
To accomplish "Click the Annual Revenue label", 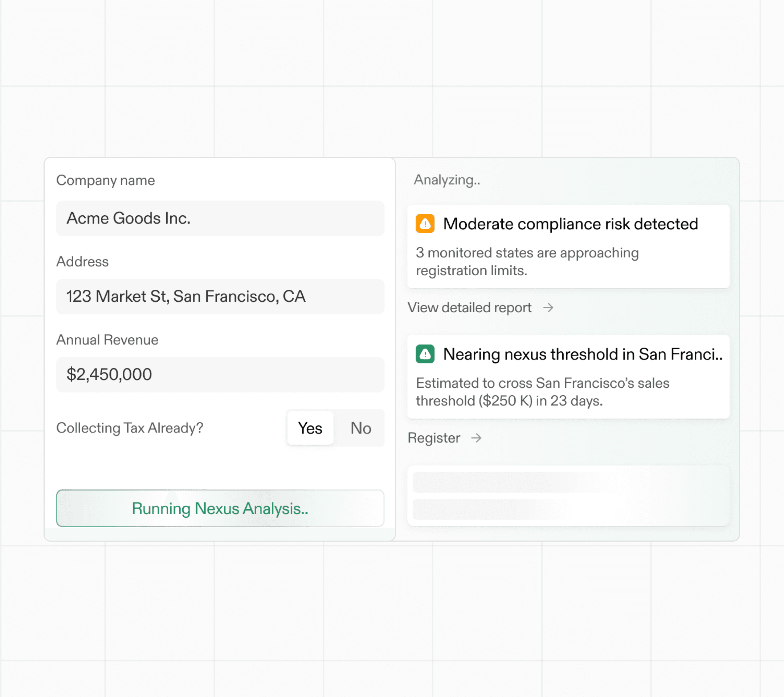I will pos(107,340).
